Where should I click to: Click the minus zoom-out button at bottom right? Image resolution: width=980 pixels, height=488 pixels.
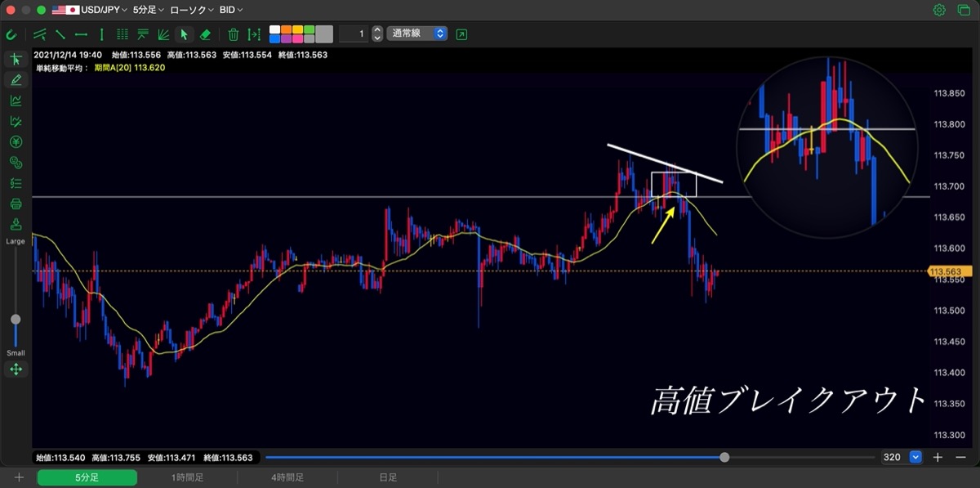point(960,458)
